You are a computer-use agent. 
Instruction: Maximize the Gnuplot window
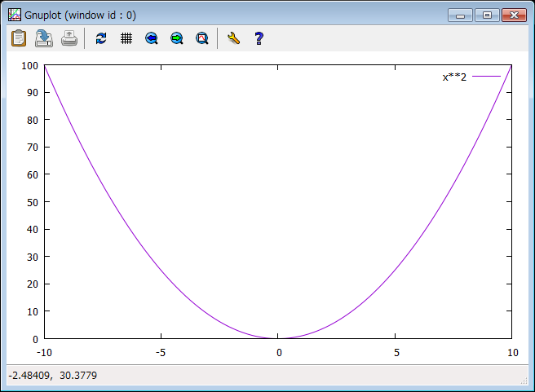pos(487,15)
